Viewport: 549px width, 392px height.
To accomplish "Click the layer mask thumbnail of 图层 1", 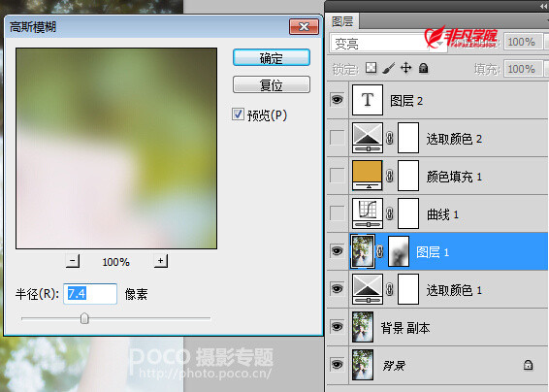I will (399, 251).
